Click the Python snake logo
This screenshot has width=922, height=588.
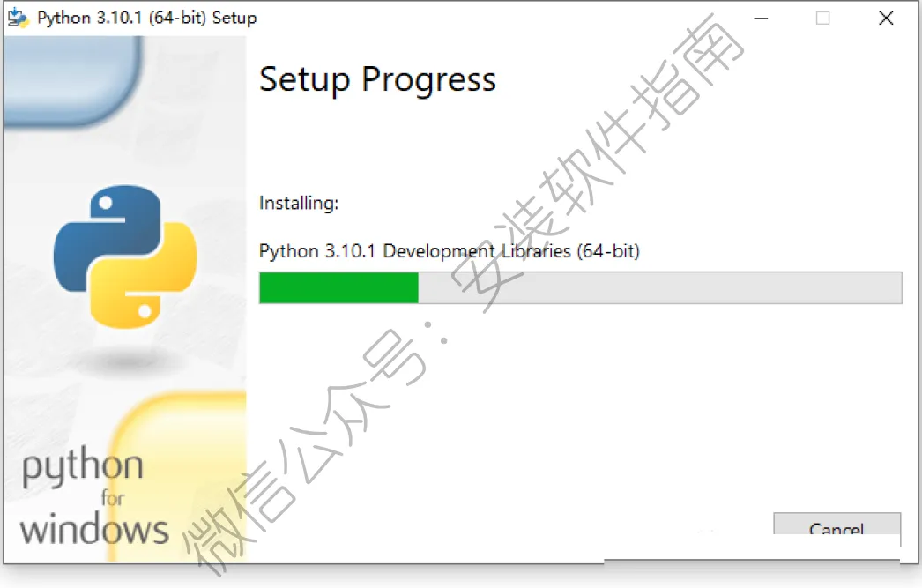pos(124,257)
